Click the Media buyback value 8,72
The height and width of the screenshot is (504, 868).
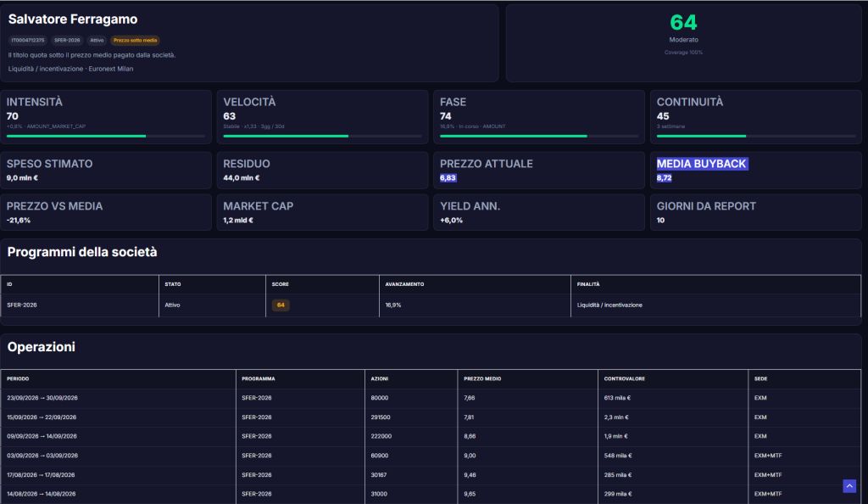tap(665, 178)
